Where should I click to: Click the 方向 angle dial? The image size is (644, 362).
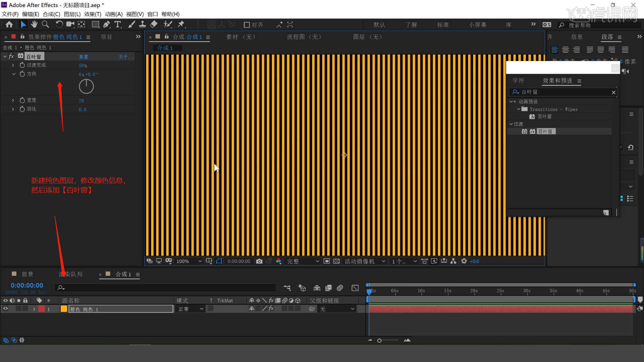pyautogui.click(x=86, y=86)
